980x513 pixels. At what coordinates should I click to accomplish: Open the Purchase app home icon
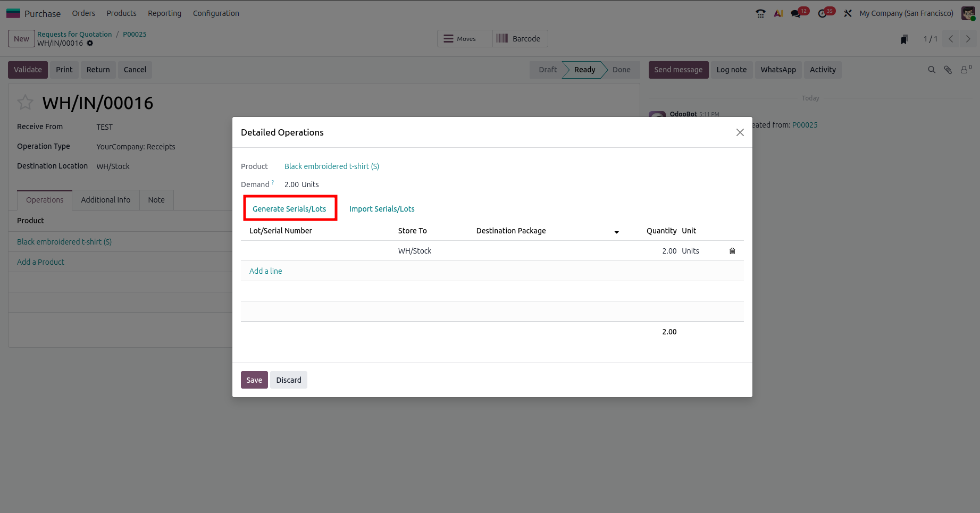13,13
